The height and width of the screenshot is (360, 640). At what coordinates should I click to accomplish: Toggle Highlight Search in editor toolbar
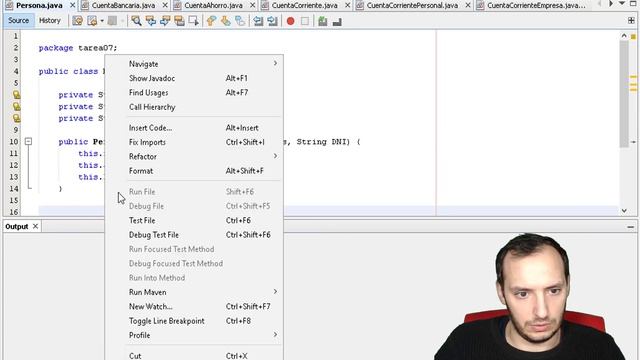(x=179, y=21)
